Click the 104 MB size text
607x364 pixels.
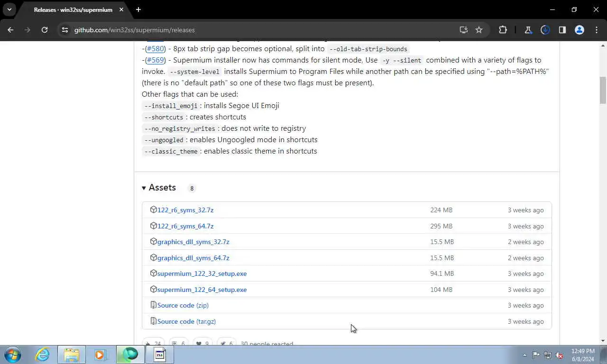(x=441, y=290)
